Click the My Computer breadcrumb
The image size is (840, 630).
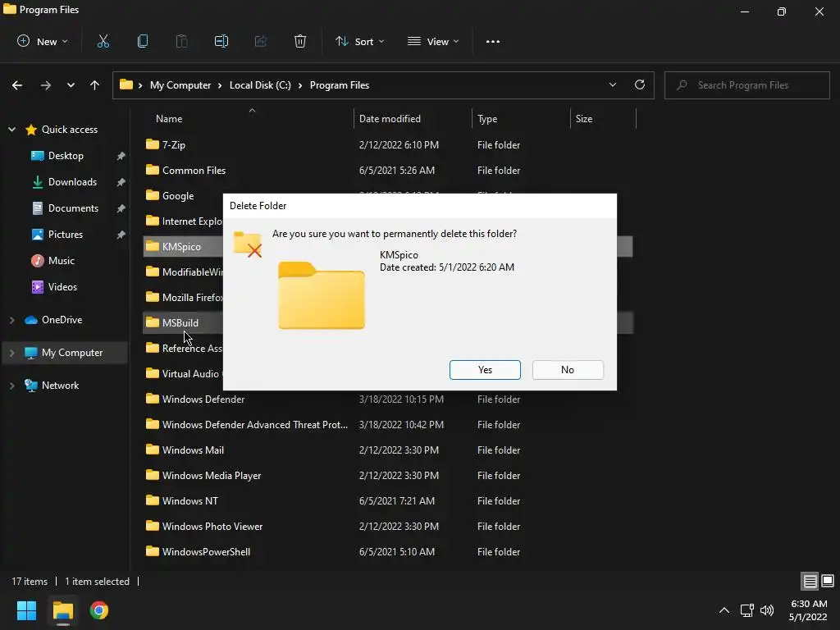click(180, 85)
